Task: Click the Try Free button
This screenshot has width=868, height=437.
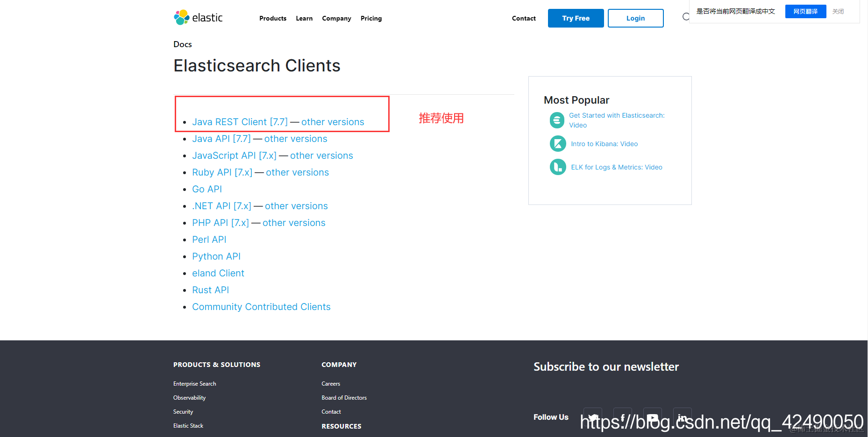Action: 576,18
